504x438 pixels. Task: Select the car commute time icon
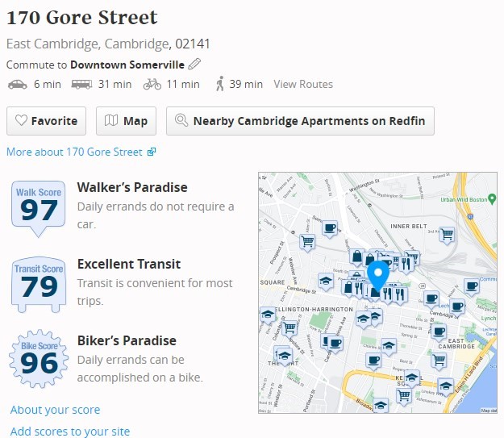pos(17,84)
